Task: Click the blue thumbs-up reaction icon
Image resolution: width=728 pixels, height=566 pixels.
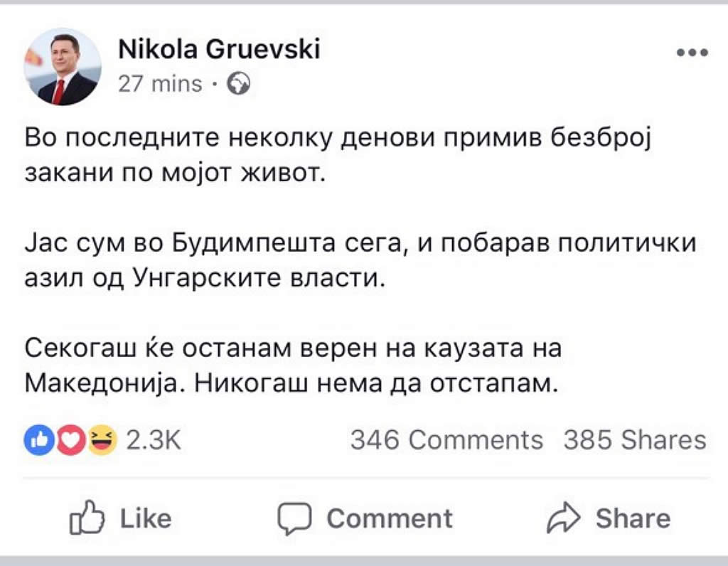Action: pyautogui.click(x=36, y=441)
